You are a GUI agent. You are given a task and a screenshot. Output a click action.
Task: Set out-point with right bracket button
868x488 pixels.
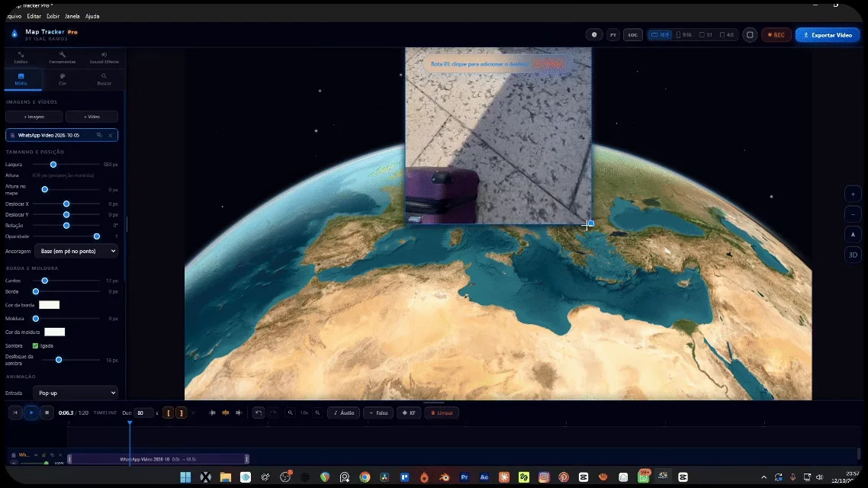181,413
